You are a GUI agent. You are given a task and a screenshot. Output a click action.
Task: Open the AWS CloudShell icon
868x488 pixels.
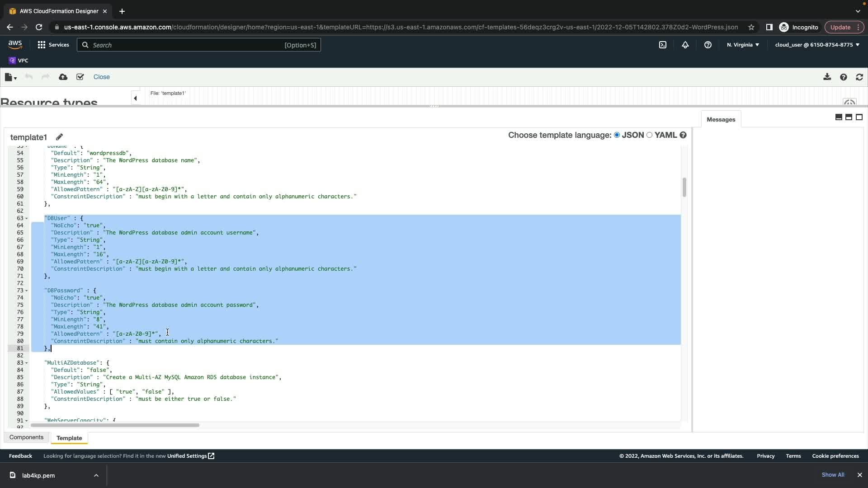663,45
